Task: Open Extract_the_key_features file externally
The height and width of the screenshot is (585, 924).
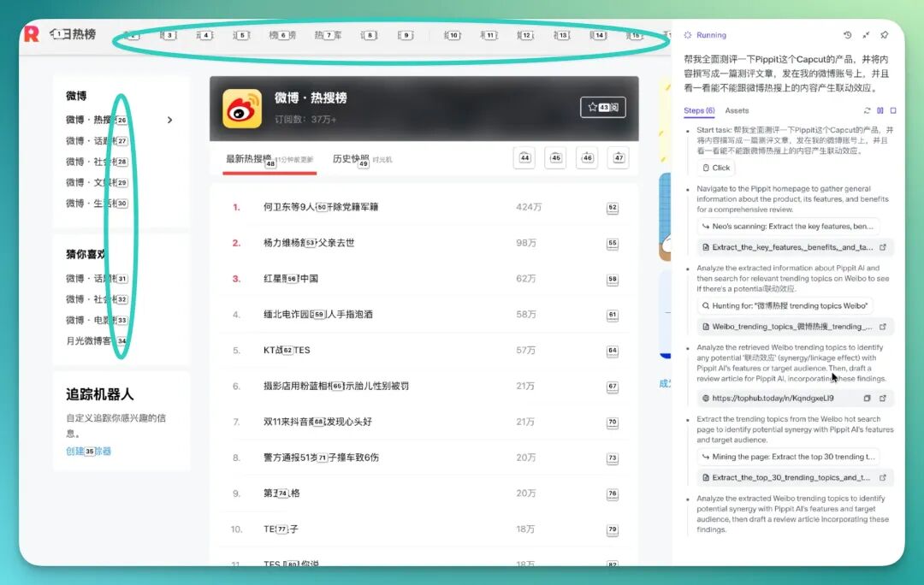Action: pos(883,247)
